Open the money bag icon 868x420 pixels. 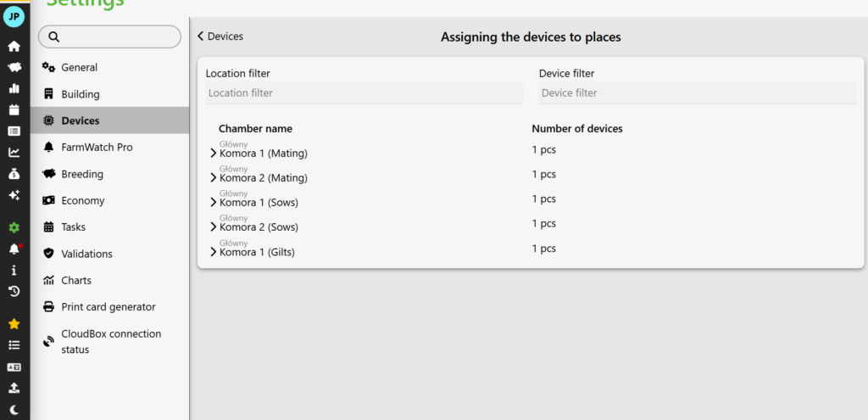point(14,174)
